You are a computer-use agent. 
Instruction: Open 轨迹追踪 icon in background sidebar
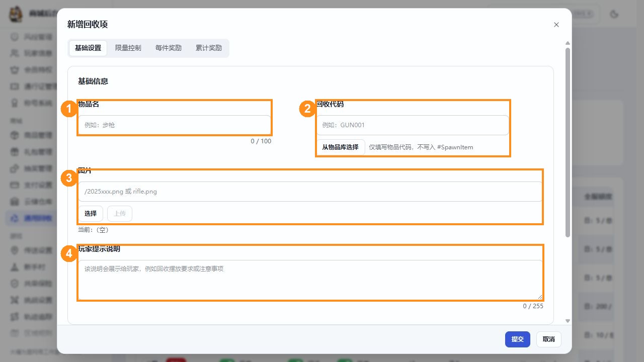click(15, 316)
